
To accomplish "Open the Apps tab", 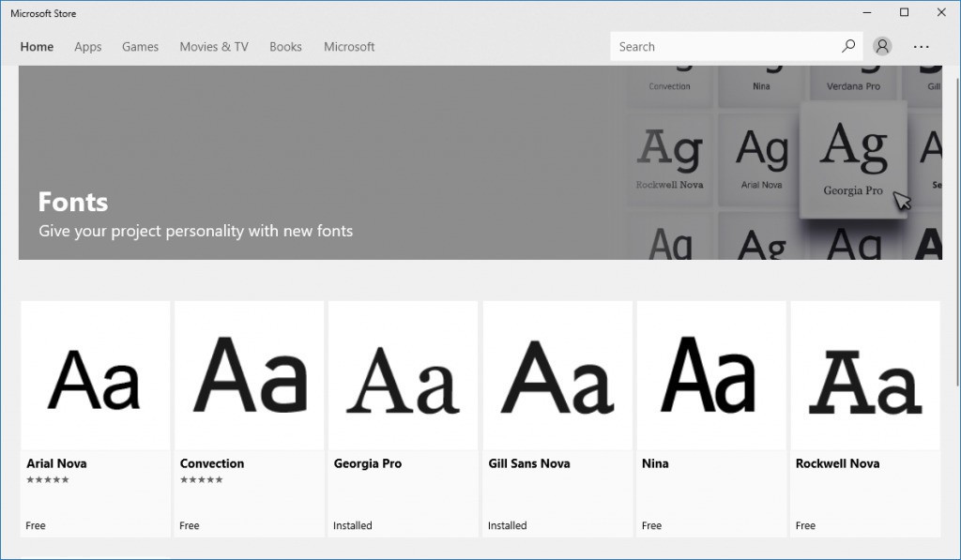I will click(88, 47).
